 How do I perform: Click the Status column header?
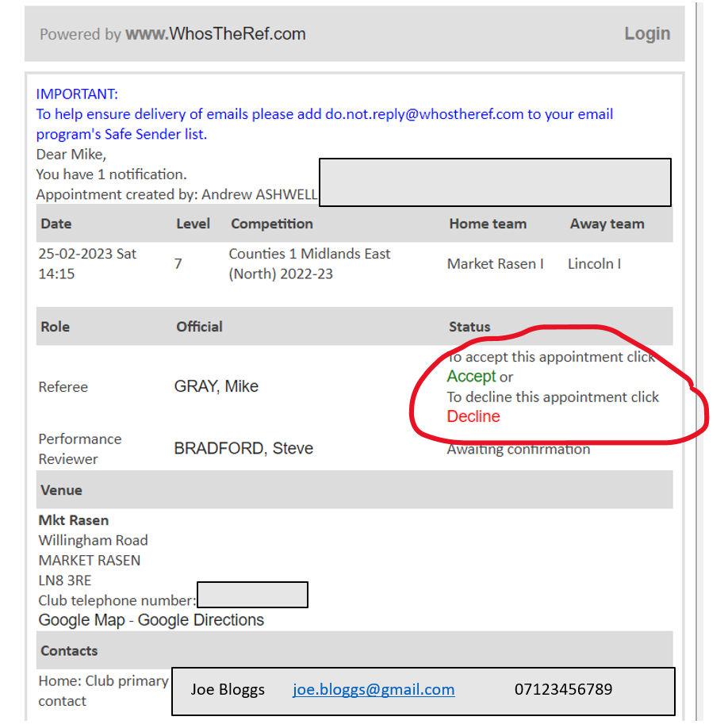pos(469,327)
